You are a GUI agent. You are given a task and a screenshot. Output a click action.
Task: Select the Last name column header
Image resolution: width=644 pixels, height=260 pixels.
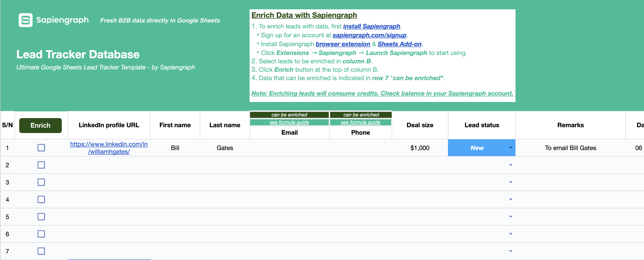pyautogui.click(x=225, y=125)
